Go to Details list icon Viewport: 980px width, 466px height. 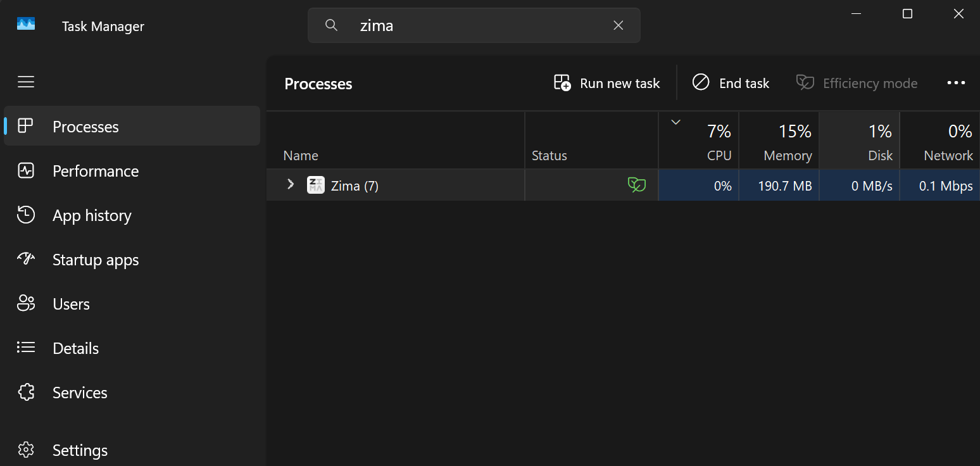[x=25, y=348]
